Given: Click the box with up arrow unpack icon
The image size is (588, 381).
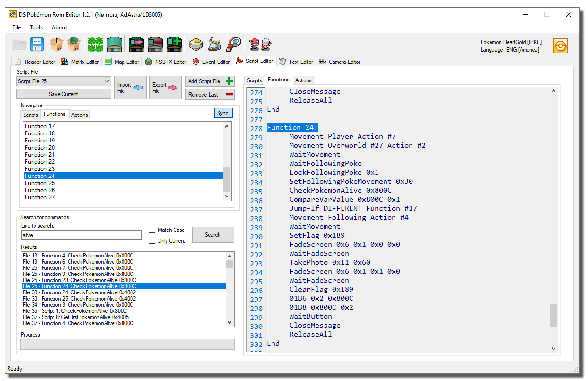Looking at the screenshot, I should (x=57, y=44).
